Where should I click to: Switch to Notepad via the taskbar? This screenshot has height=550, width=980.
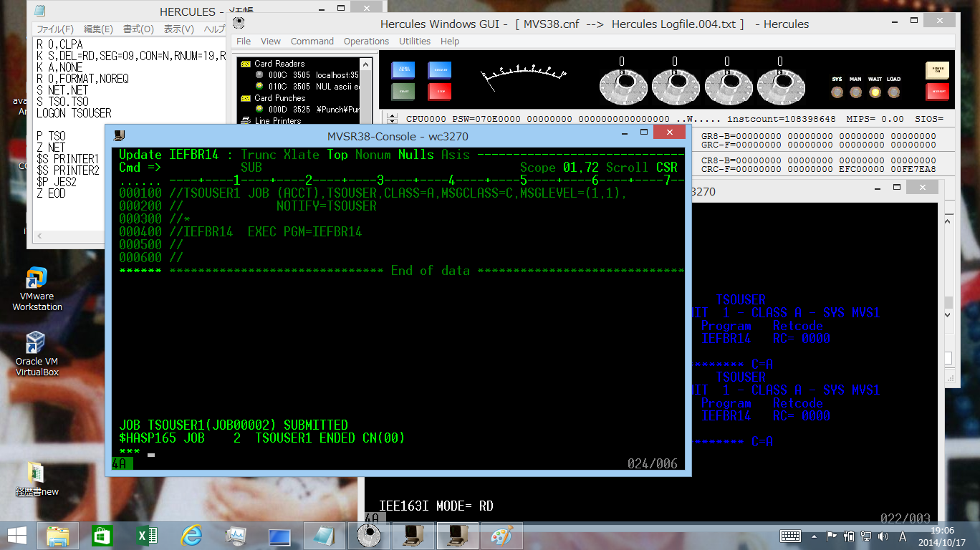pyautogui.click(x=325, y=536)
